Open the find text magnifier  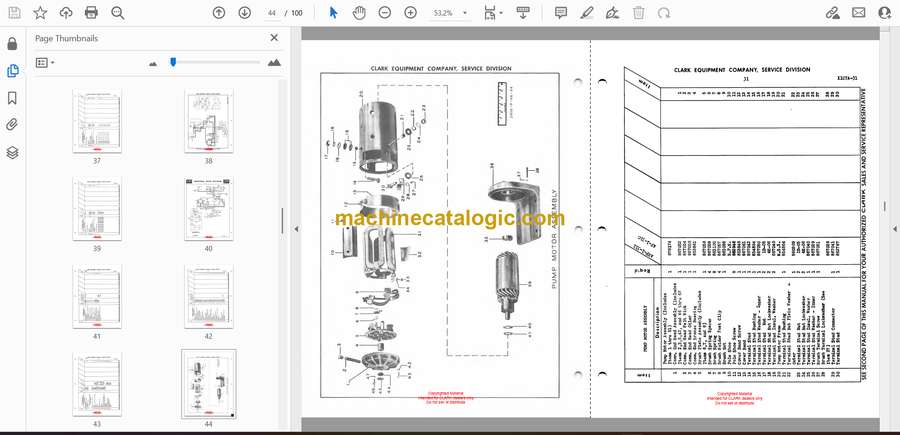(118, 13)
